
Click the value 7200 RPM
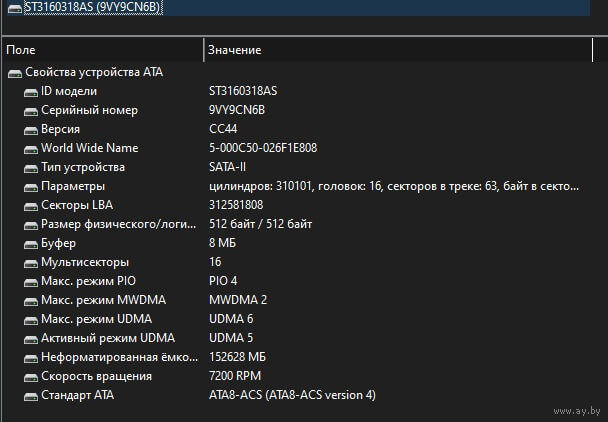point(235,376)
